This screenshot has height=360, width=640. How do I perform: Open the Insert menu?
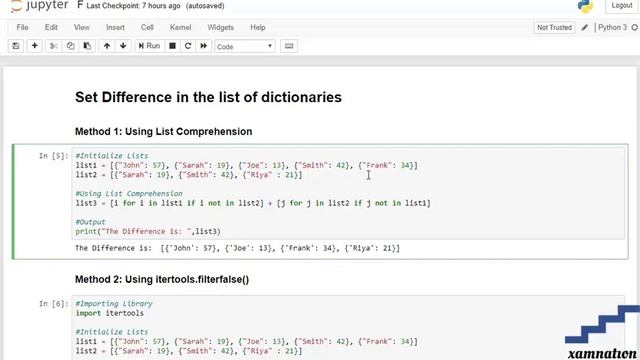click(116, 27)
